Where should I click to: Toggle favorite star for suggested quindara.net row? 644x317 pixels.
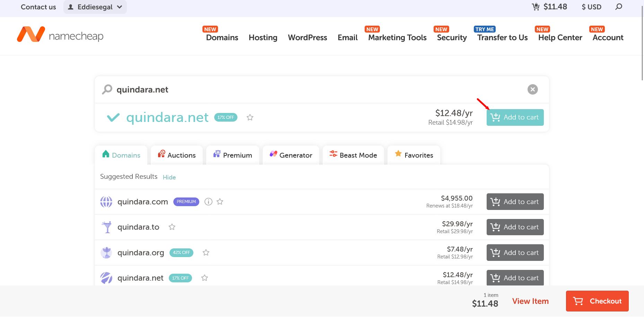pyautogui.click(x=204, y=278)
